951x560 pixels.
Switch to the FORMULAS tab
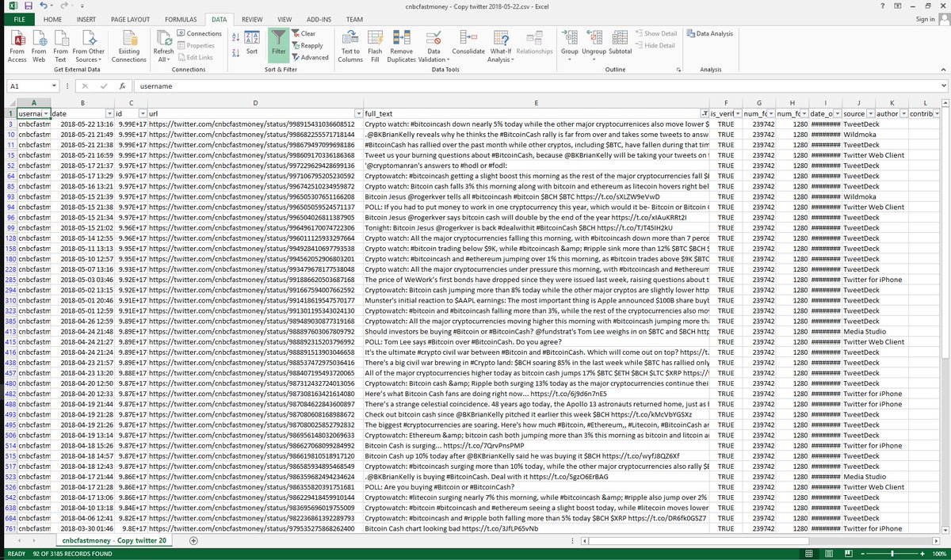click(x=181, y=18)
